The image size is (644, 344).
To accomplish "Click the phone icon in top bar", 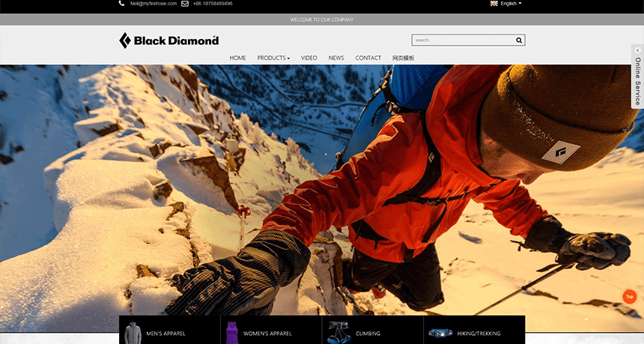I will pos(122,4).
